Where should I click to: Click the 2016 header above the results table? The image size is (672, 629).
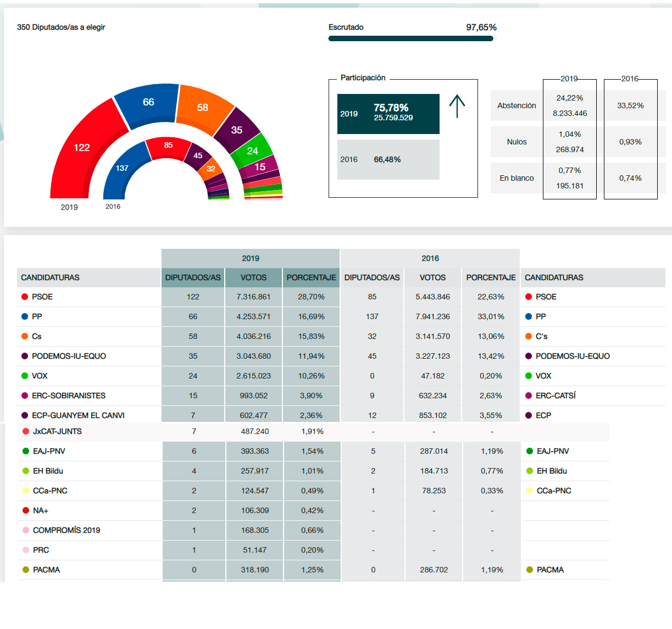pos(430,258)
